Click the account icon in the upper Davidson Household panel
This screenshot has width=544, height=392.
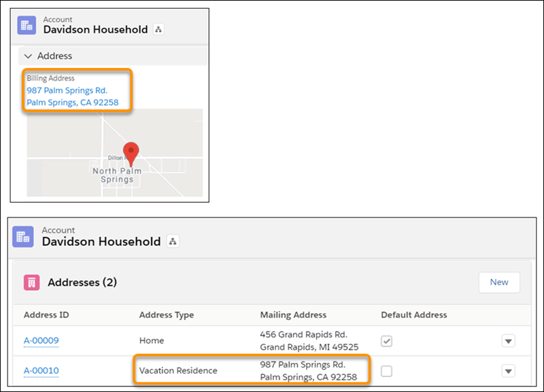27,25
